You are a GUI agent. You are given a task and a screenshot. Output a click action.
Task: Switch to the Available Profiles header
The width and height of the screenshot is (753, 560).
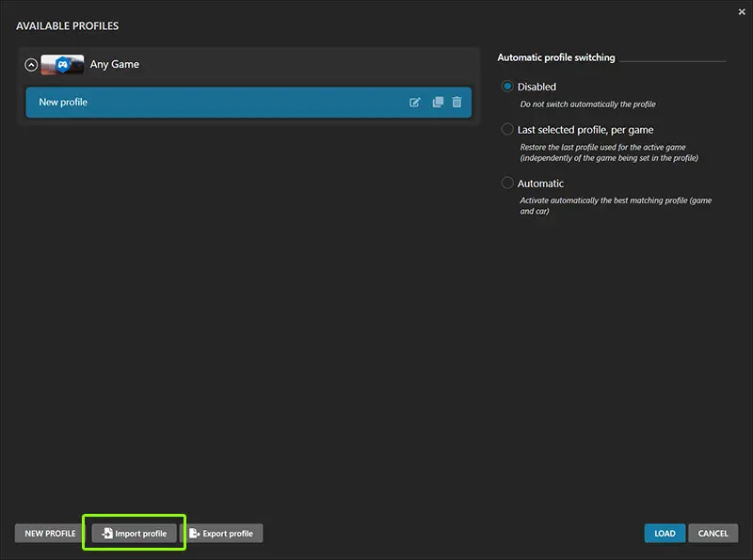(68, 26)
